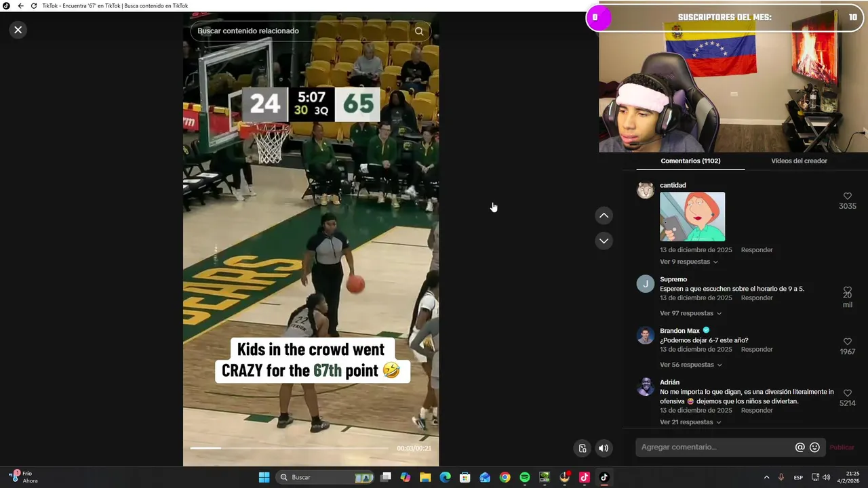Seek on the video progress bar
Screen dimensions: 868x488
[289, 448]
